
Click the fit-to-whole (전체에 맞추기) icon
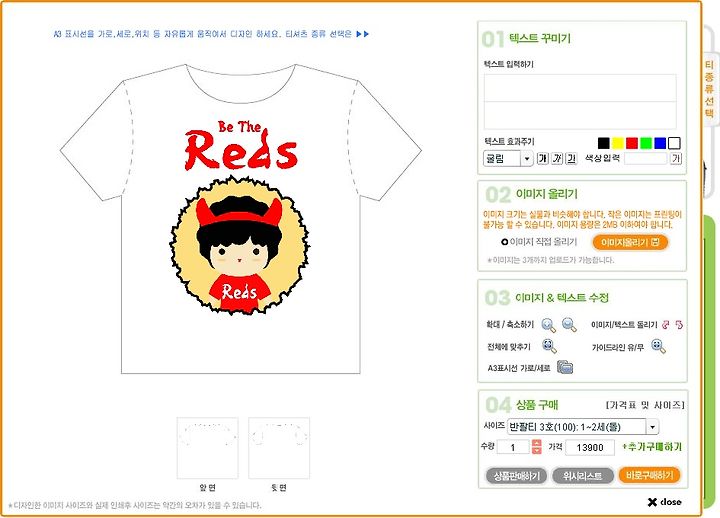tap(549, 346)
